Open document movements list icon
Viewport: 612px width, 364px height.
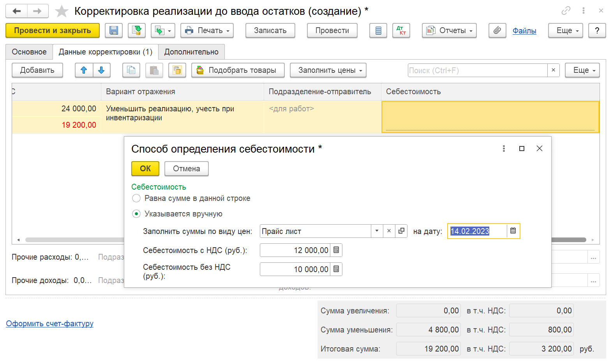pyautogui.click(x=378, y=30)
